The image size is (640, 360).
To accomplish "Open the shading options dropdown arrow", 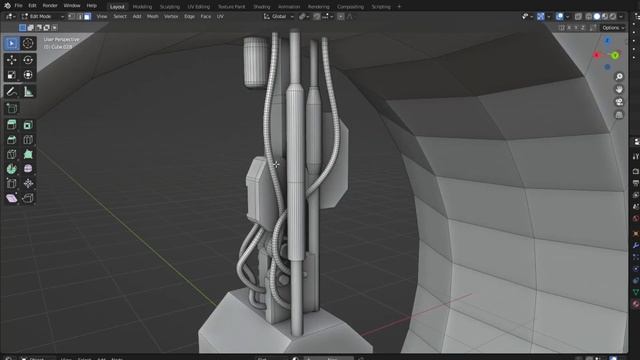I will 621,17.
